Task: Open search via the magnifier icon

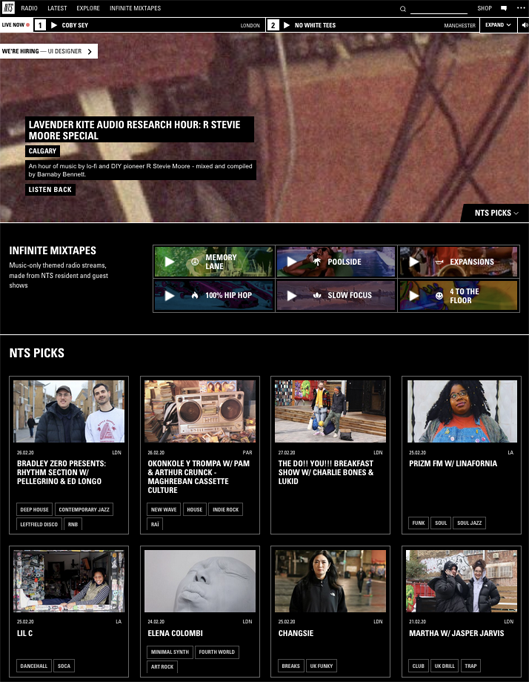Action: (x=403, y=9)
